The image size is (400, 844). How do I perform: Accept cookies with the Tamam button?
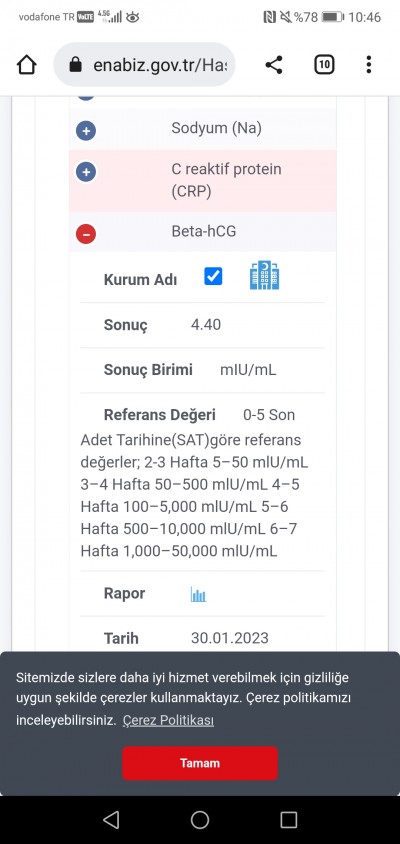(x=200, y=763)
